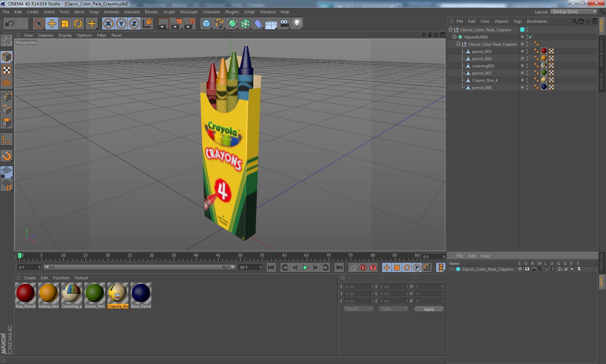Screen dimensions: 606x364
Task: Add a Camera object
Action: point(284,24)
